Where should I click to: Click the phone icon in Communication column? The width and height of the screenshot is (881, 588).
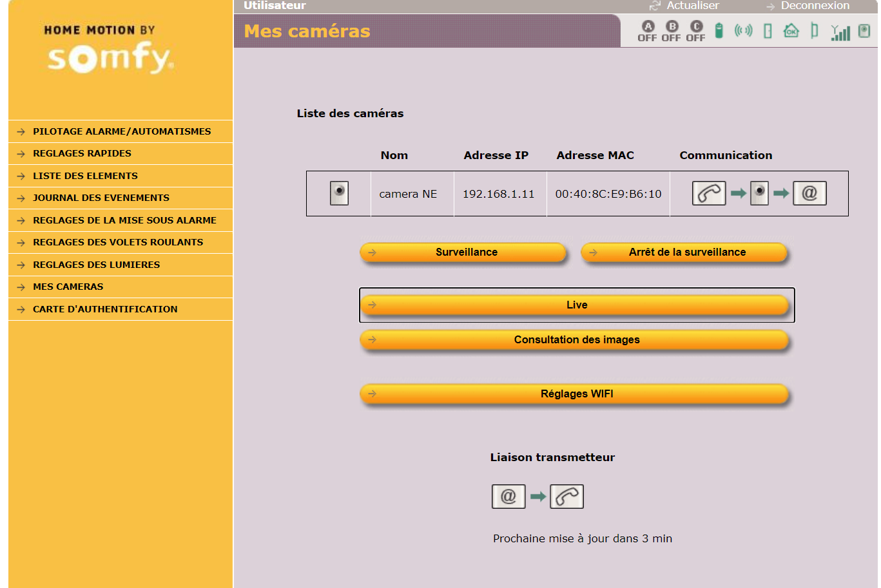(708, 193)
